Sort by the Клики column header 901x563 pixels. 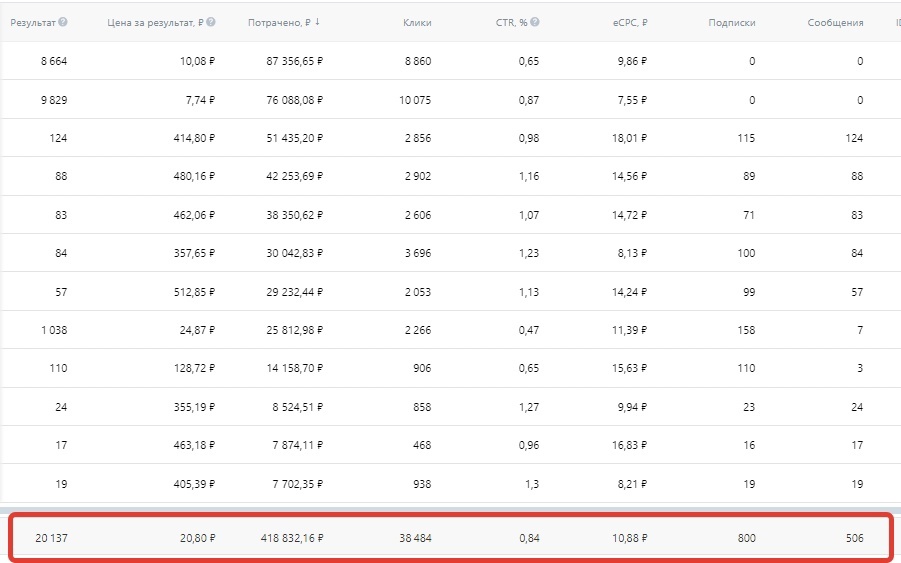(x=417, y=23)
